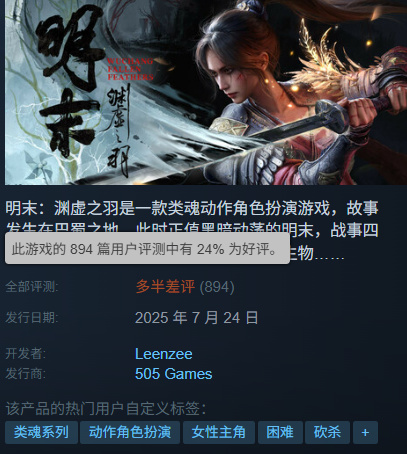Click the 该产品的热门用户自定义标签 heading
407x454 pixels.
pos(106,408)
